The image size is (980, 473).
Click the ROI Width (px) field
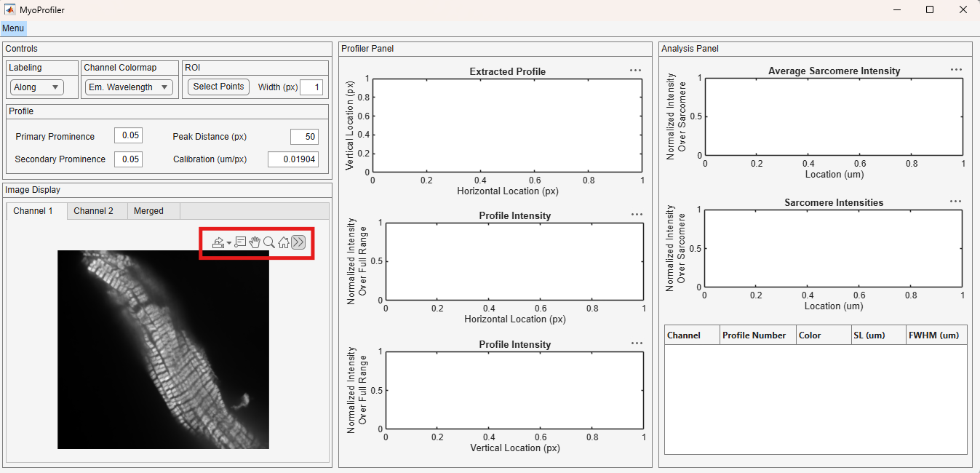tap(311, 87)
